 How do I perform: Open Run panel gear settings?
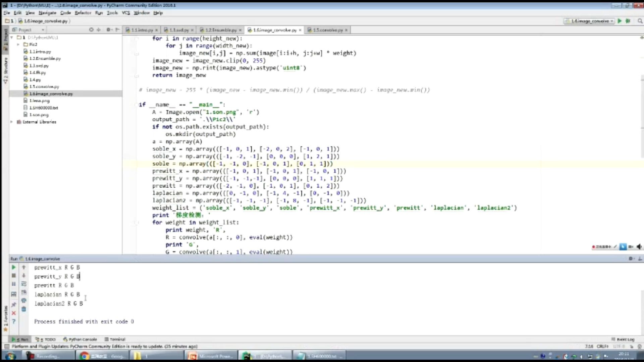pos(631,258)
